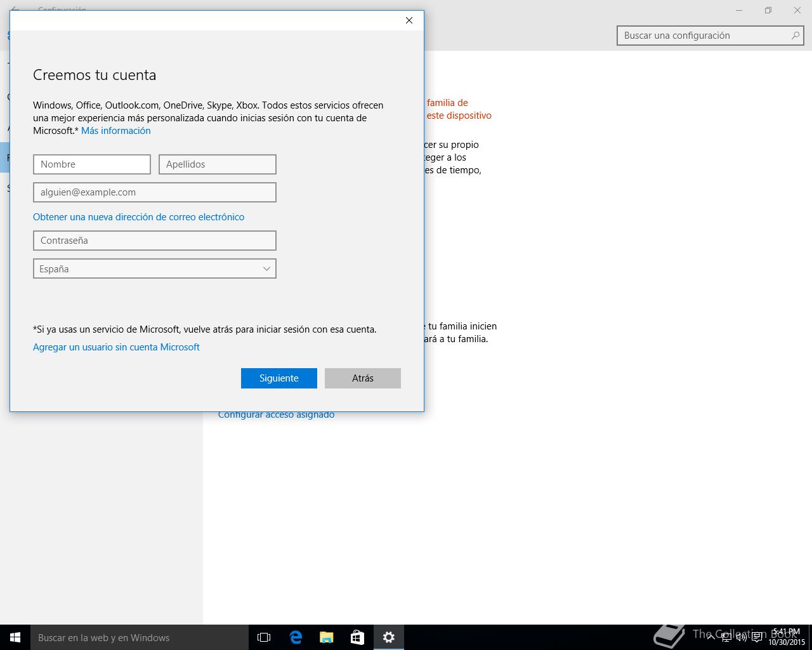
Task: Click the Apellidos input field
Action: 218,164
